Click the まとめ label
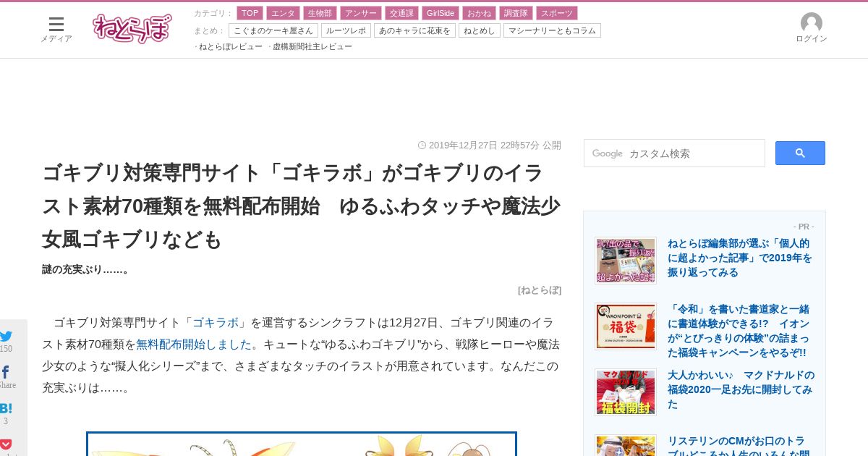868x456 pixels. [x=210, y=30]
